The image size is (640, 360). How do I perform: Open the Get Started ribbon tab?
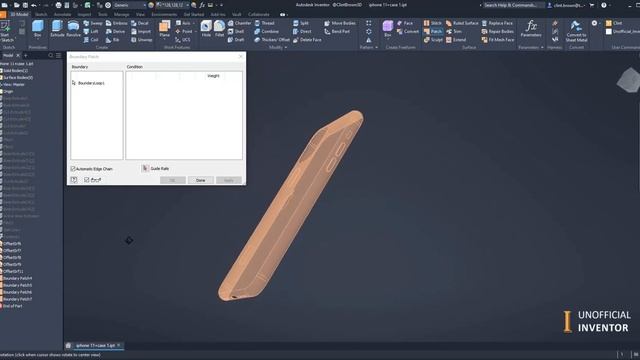click(x=193, y=14)
